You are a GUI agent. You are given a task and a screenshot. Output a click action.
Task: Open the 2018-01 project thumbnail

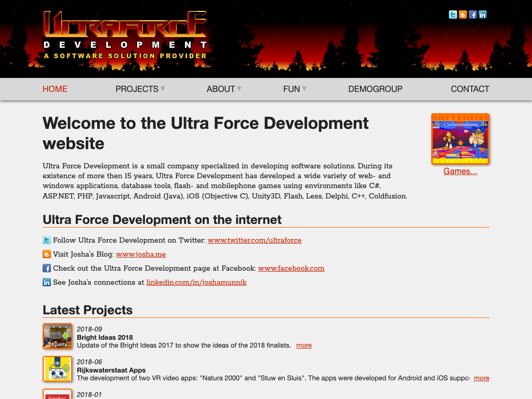point(57,394)
